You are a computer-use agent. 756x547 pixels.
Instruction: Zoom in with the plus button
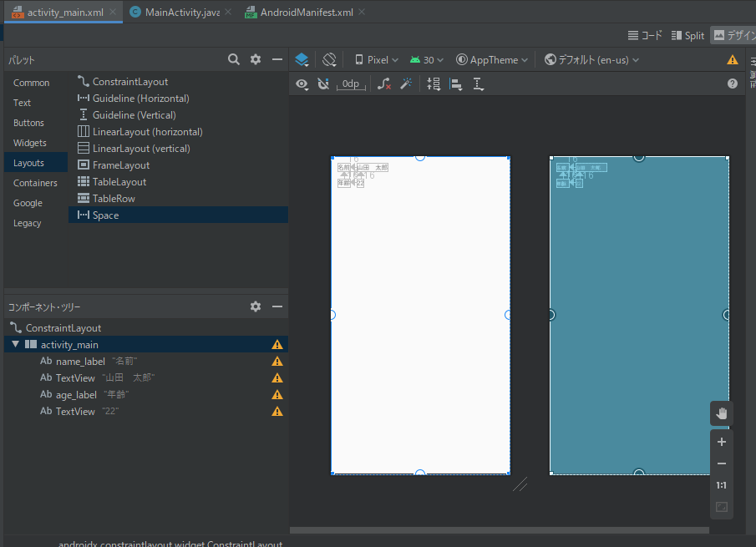pyautogui.click(x=722, y=442)
